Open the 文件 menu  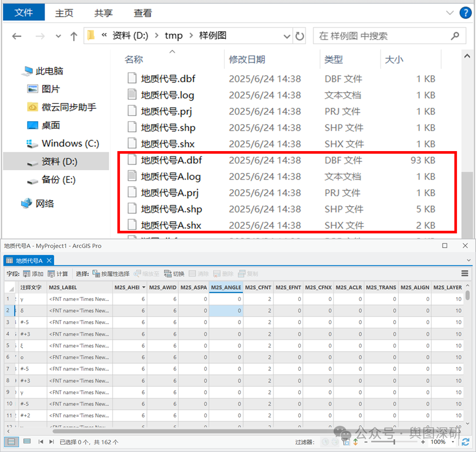click(x=24, y=13)
